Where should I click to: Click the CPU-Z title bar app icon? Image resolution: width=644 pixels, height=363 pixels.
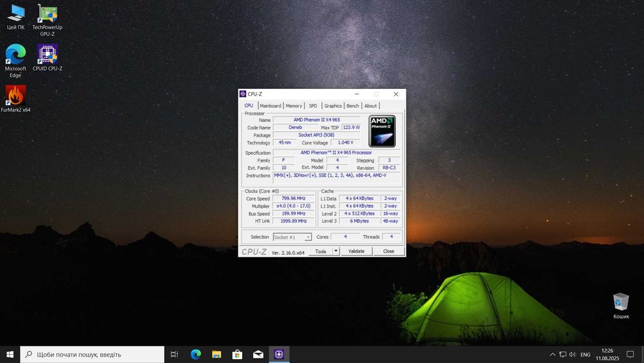coord(243,93)
